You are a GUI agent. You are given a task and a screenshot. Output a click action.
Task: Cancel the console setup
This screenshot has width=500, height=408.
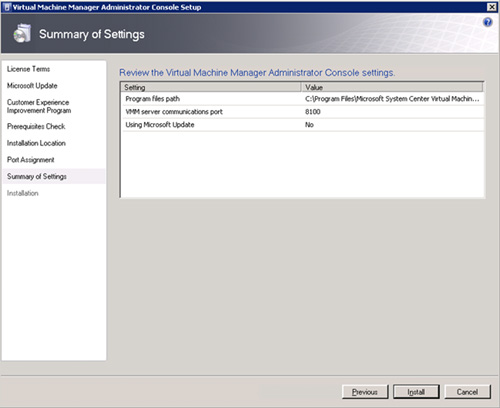(467, 392)
